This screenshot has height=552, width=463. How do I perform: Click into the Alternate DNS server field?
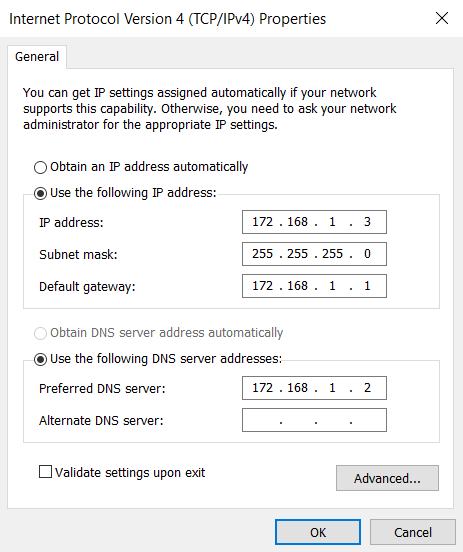click(314, 420)
